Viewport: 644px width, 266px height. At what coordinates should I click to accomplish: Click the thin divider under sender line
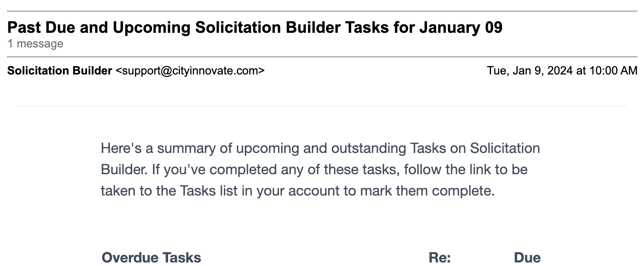coord(322,106)
